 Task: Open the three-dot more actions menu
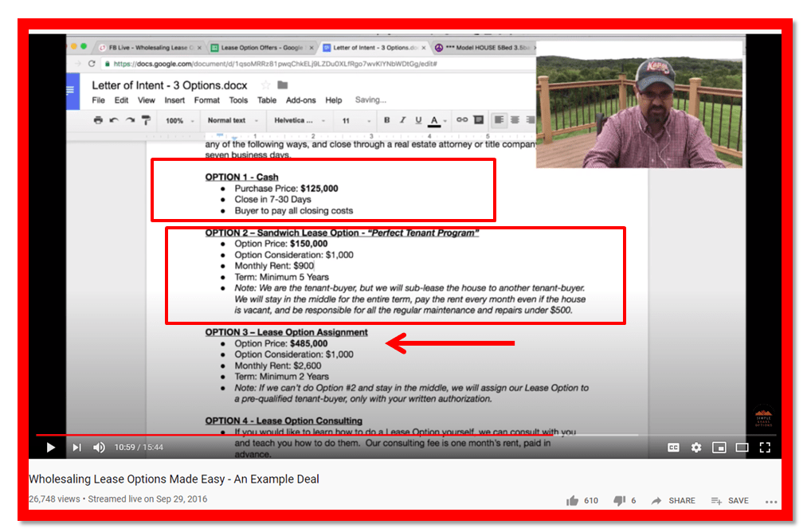click(x=770, y=502)
